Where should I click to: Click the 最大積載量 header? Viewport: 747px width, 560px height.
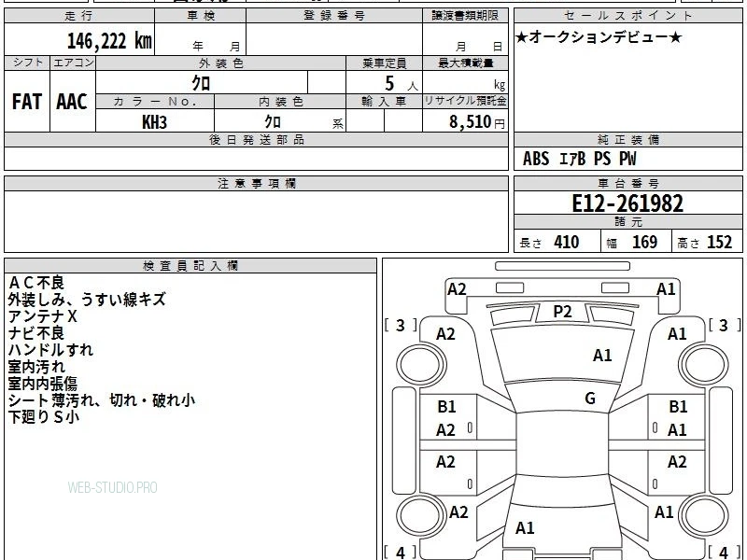pos(465,63)
